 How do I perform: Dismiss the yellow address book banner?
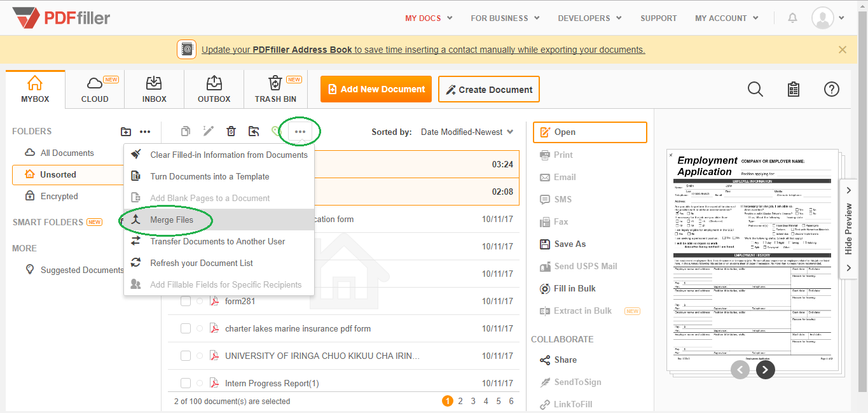click(x=843, y=50)
